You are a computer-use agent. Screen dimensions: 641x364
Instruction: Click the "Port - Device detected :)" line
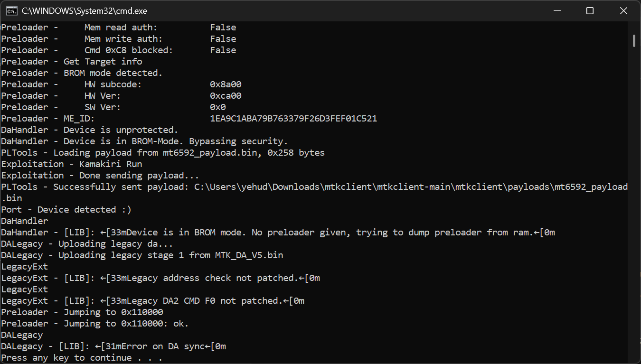(x=66, y=210)
